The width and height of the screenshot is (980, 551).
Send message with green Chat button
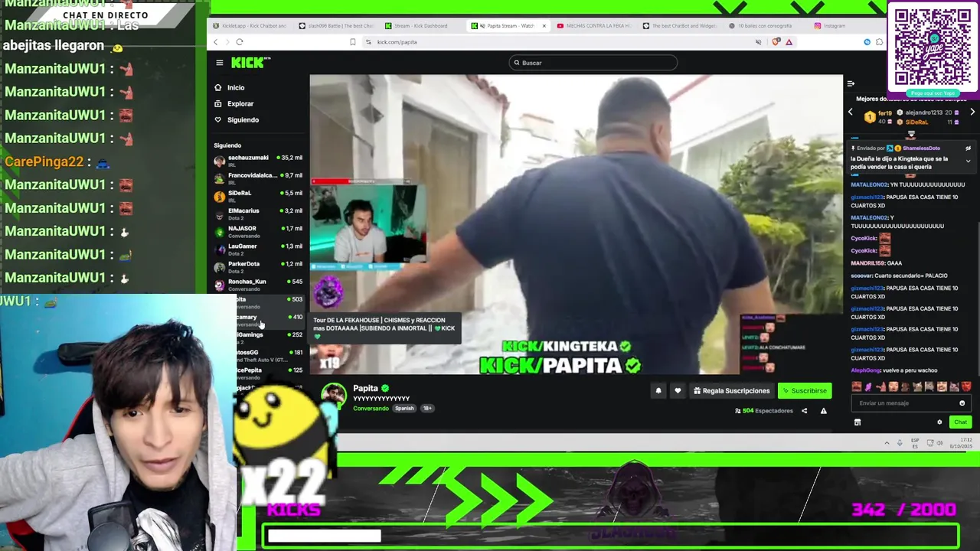pyautogui.click(x=960, y=422)
